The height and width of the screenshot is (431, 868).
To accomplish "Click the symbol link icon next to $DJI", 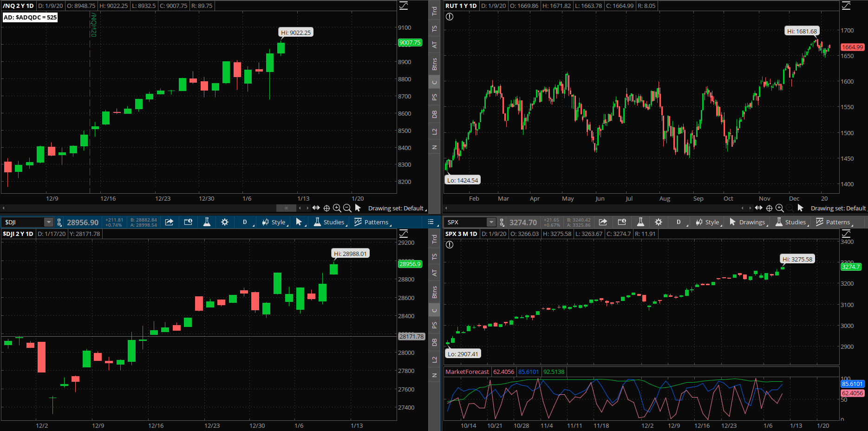I will (x=59, y=222).
